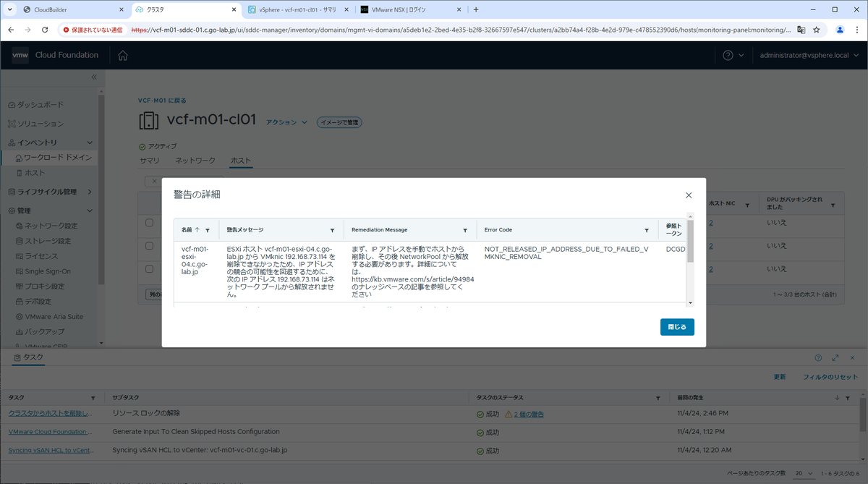Select error code NOT_RELEASED_IP_ADDRESS text

[x=566, y=252]
